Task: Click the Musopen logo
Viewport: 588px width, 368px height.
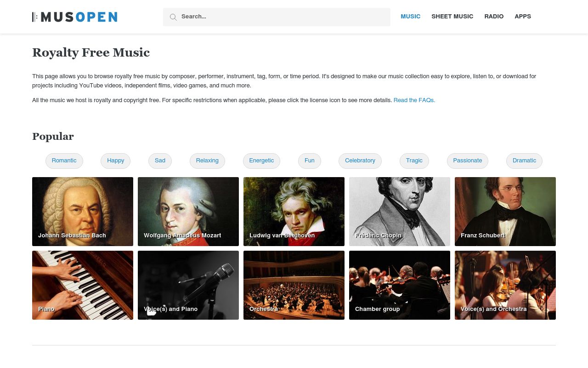Action: (74, 17)
